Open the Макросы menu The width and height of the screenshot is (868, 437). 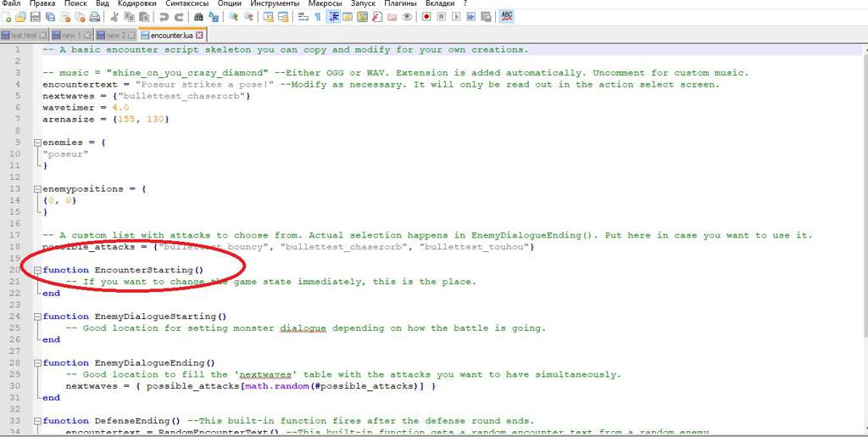(x=326, y=3)
